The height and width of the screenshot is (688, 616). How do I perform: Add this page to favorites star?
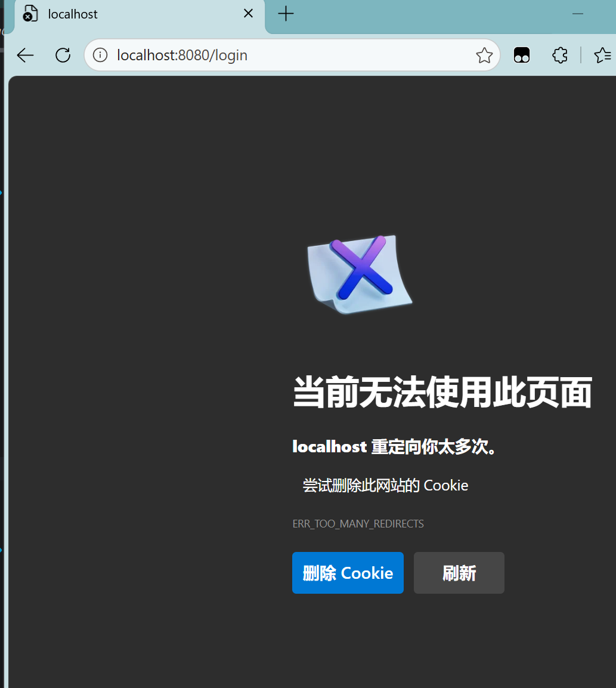point(484,55)
